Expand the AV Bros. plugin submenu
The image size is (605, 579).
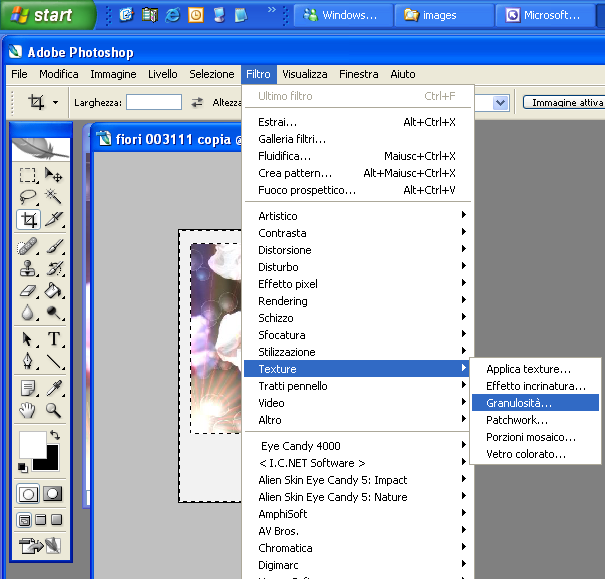(358, 531)
